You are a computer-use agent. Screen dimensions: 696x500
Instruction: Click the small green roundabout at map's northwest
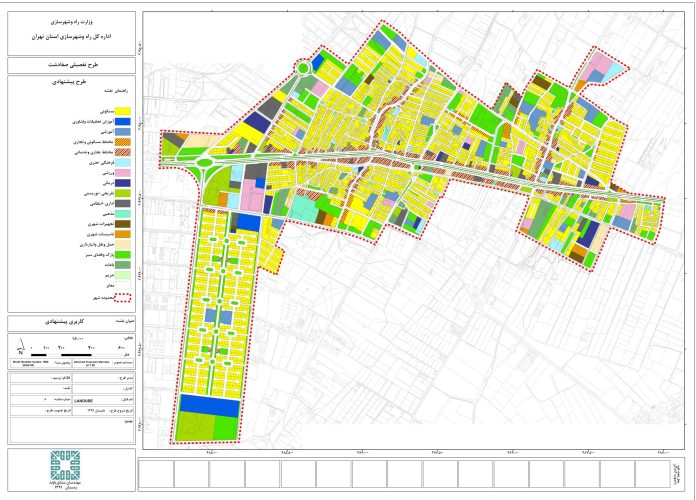click(304, 68)
